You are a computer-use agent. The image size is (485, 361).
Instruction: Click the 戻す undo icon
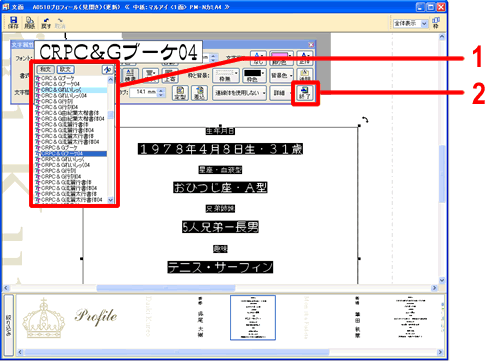pyautogui.click(x=46, y=23)
